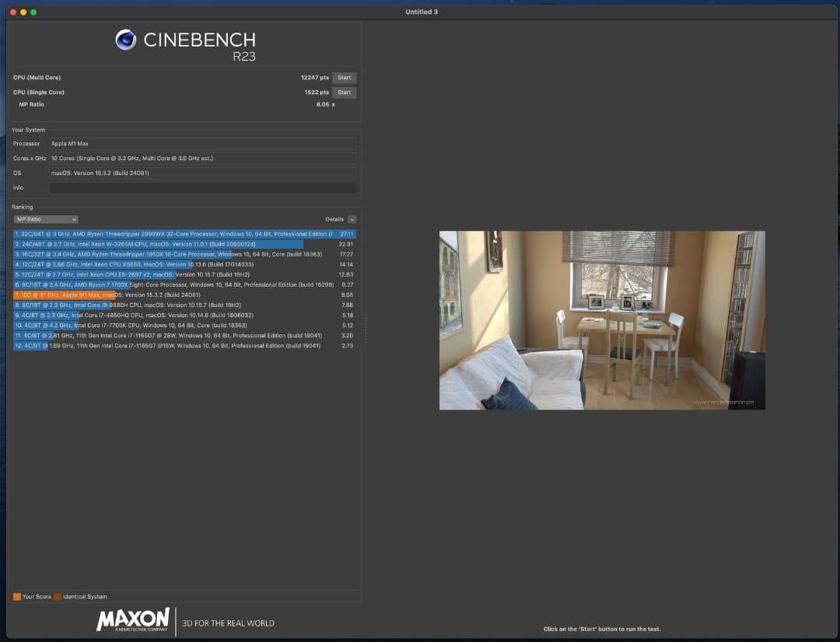The width and height of the screenshot is (840, 642).
Task: Select the Threadripper 2990WX ranking entry
Action: [173, 234]
